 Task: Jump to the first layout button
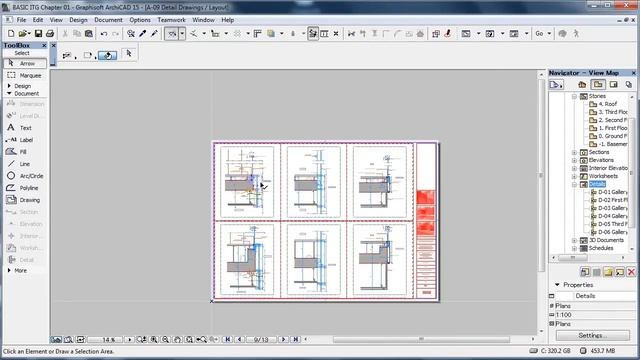point(228,339)
